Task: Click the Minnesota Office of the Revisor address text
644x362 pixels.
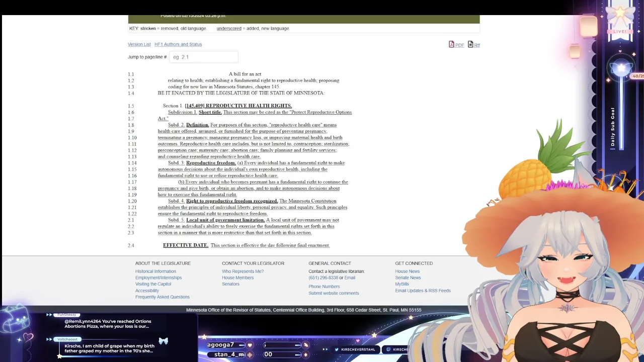Action: pos(304,310)
